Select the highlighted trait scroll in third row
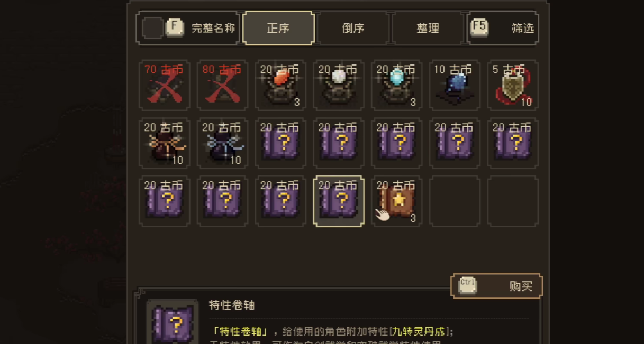Screen dimensions: 644x344 point(339,201)
